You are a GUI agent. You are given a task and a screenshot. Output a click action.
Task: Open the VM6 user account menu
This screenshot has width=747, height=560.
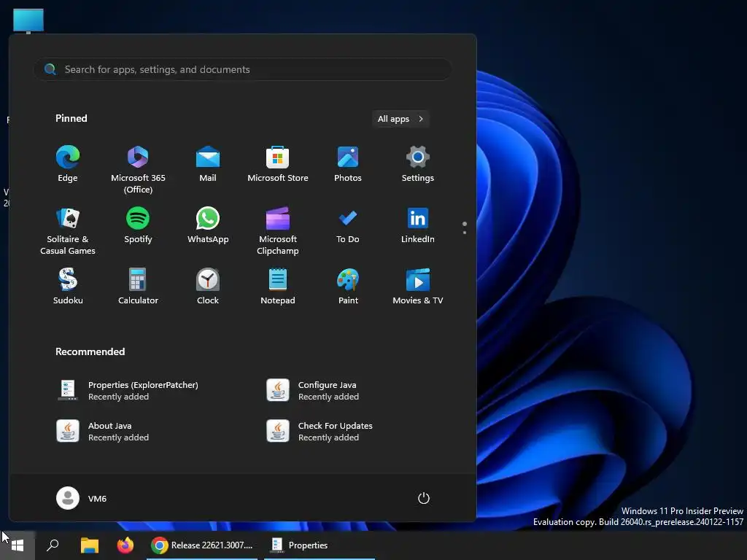[82, 498]
